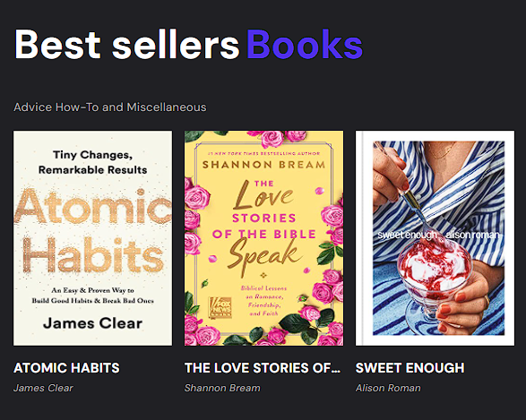Click the 'alison roman' text on cookbook cover
The height and width of the screenshot is (420, 526).
click(x=472, y=235)
